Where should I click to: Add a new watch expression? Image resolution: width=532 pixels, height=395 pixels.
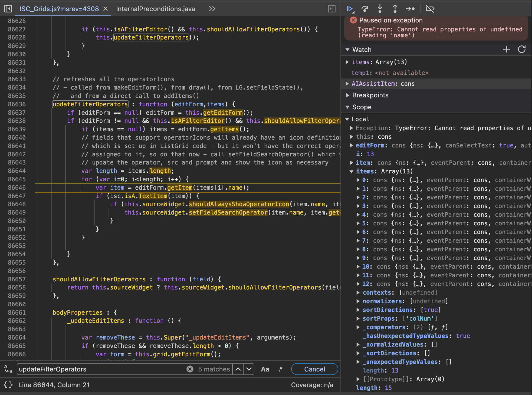[x=506, y=50]
